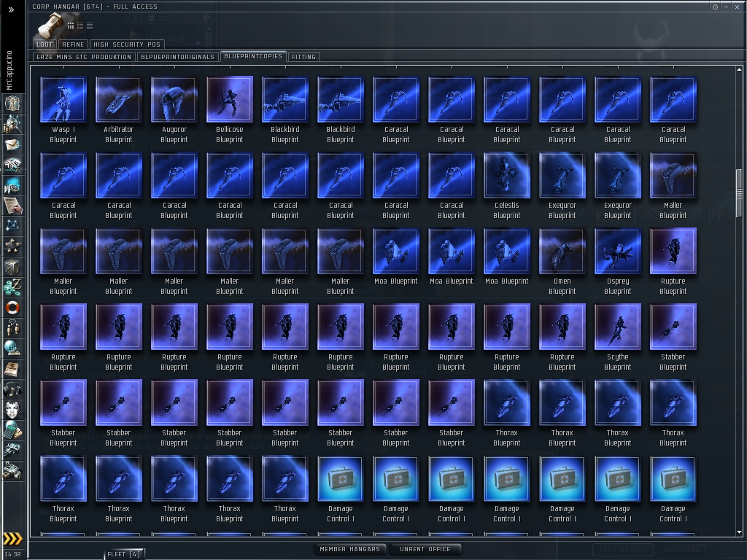Select the Augoror Blueprint
The width and height of the screenshot is (747, 560).
pos(174,111)
